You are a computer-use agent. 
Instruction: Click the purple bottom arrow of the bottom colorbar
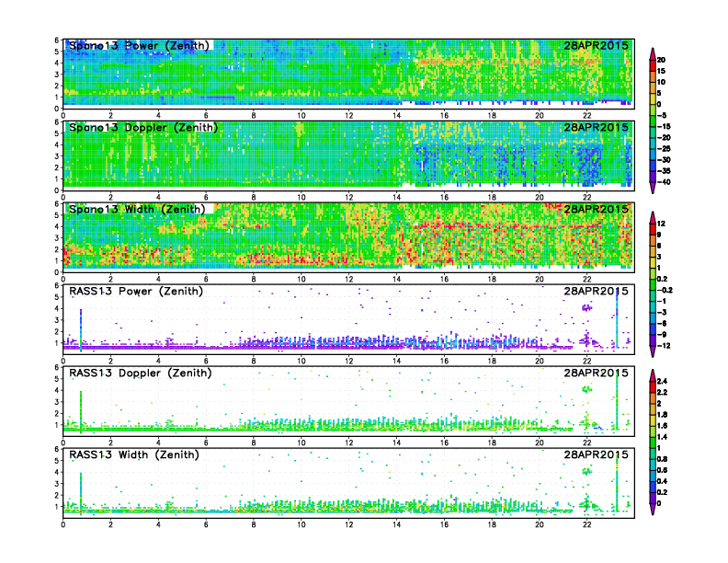click(x=652, y=509)
